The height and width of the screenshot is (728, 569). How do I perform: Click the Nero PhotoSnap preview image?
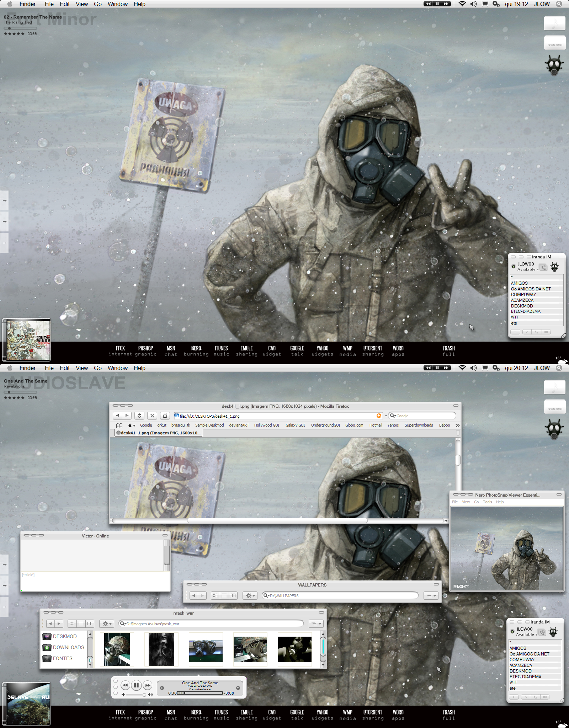507,548
